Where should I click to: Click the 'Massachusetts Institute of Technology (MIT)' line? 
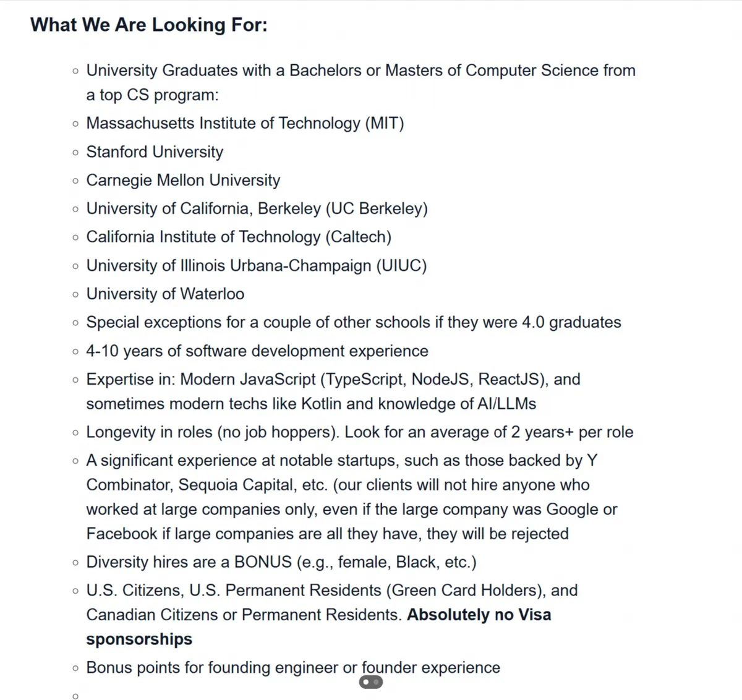(245, 123)
